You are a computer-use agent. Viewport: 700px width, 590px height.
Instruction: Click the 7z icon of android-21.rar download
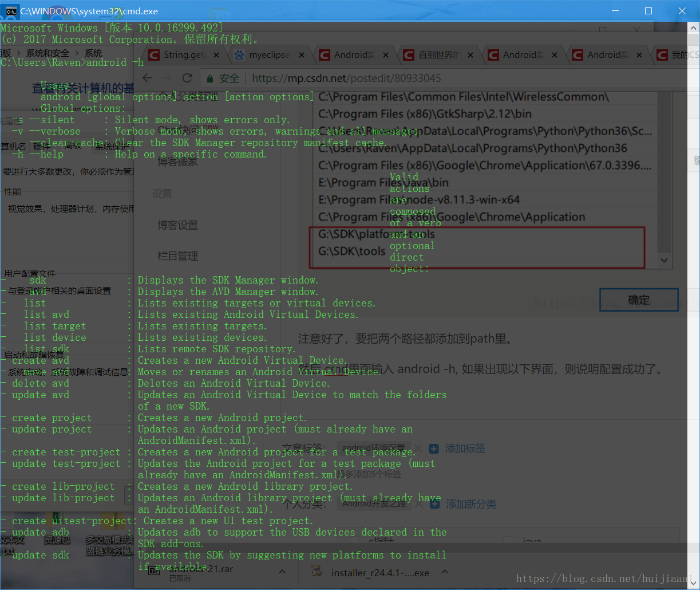tap(153, 571)
